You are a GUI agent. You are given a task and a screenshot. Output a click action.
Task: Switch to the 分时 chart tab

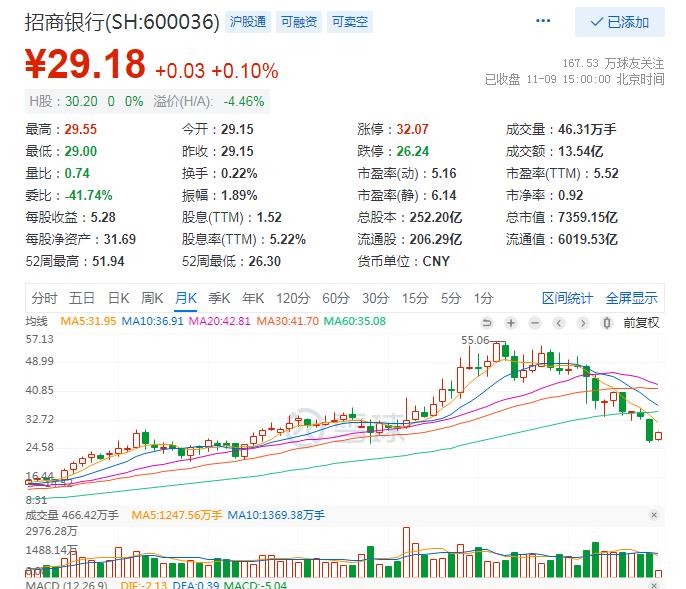pos(44,298)
